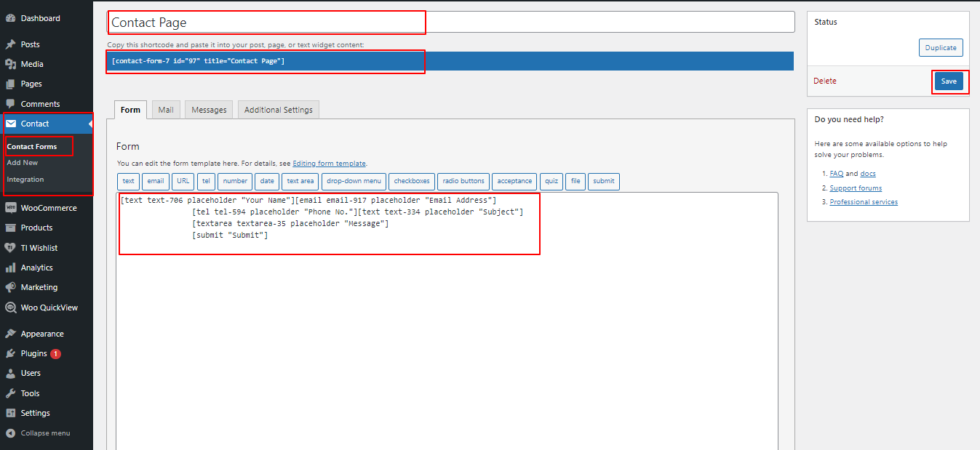Open the WooCommerce icon in sidebar
Image resolution: width=980 pixels, height=450 pixels.
[10, 208]
